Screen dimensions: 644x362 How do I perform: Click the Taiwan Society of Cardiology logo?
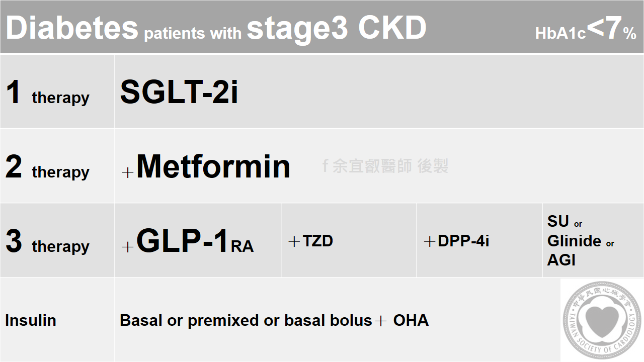tap(602, 321)
